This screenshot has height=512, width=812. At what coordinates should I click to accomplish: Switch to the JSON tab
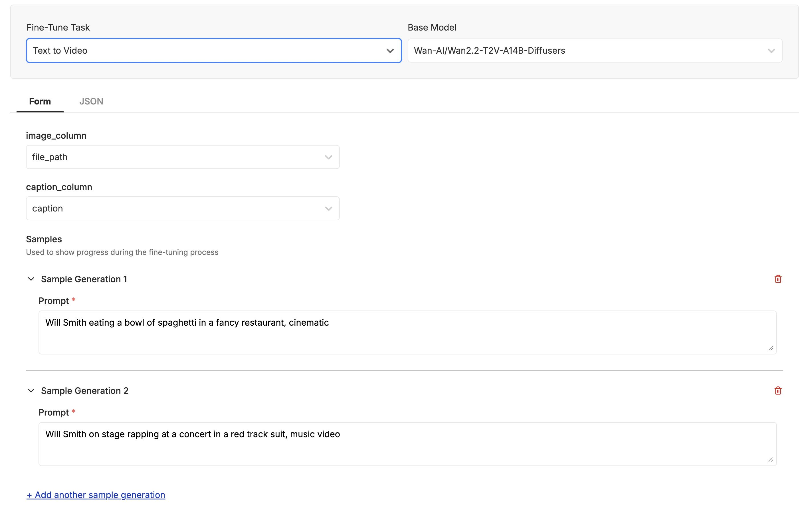click(91, 101)
